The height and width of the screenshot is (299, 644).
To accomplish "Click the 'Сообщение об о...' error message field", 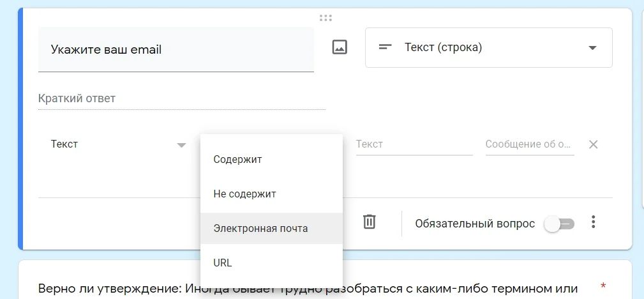I will (x=529, y=144).
